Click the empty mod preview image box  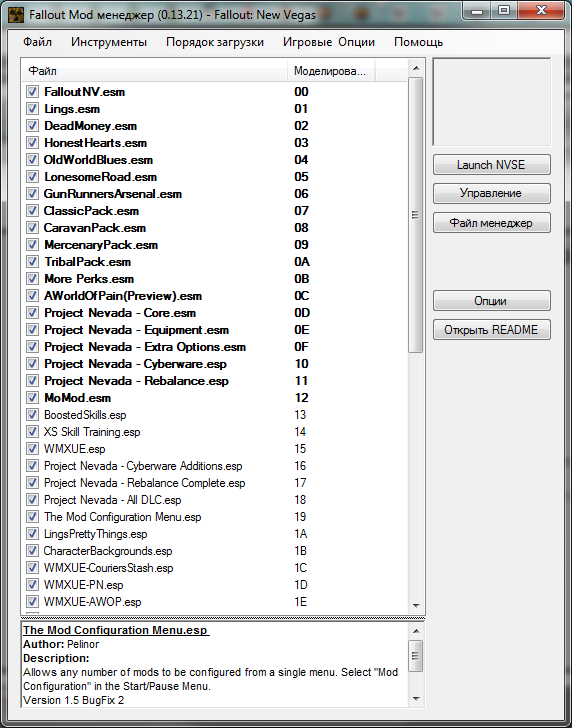(x=492, y=102)
